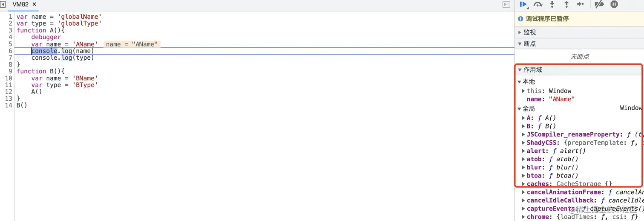Step over next function call
The image size is (644, 221).
click(x=538, y=4)
